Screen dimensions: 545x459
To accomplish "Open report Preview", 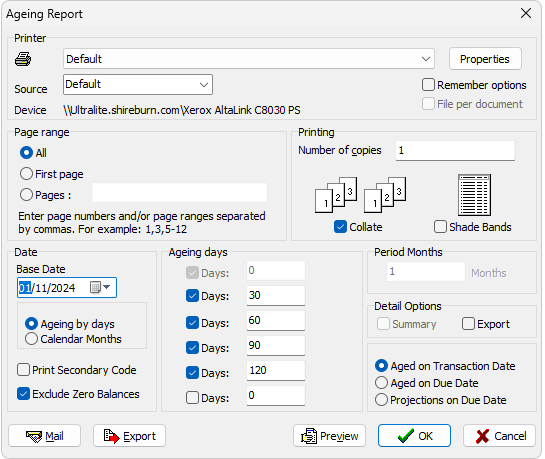I will coord(330,436).
